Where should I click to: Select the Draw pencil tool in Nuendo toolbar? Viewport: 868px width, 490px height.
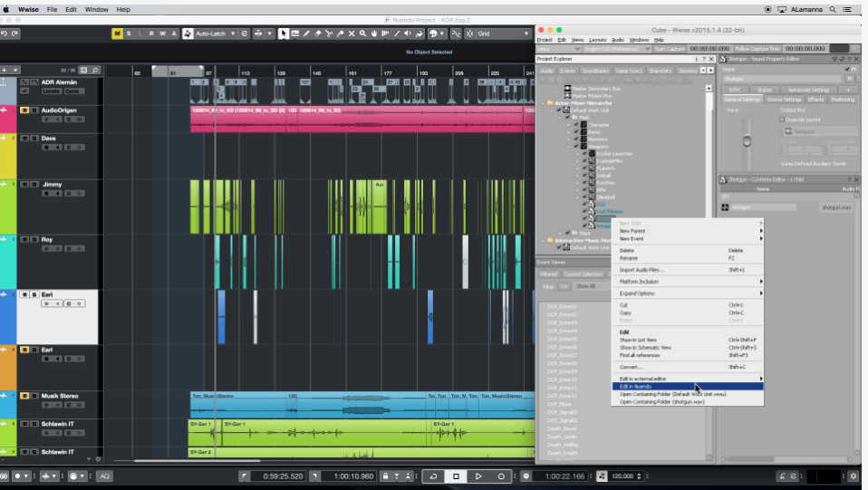pyautogui.click(x=306, y=34)
